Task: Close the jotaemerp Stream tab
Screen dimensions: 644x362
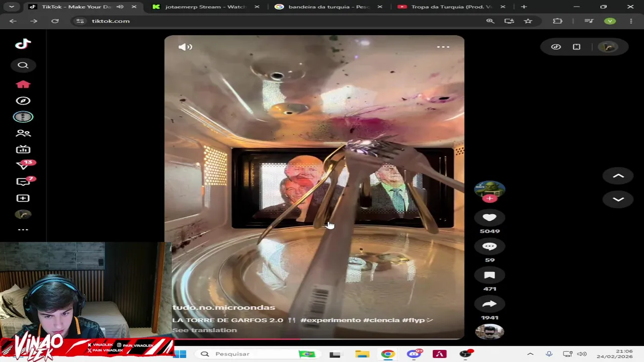Action: (257, 7)
